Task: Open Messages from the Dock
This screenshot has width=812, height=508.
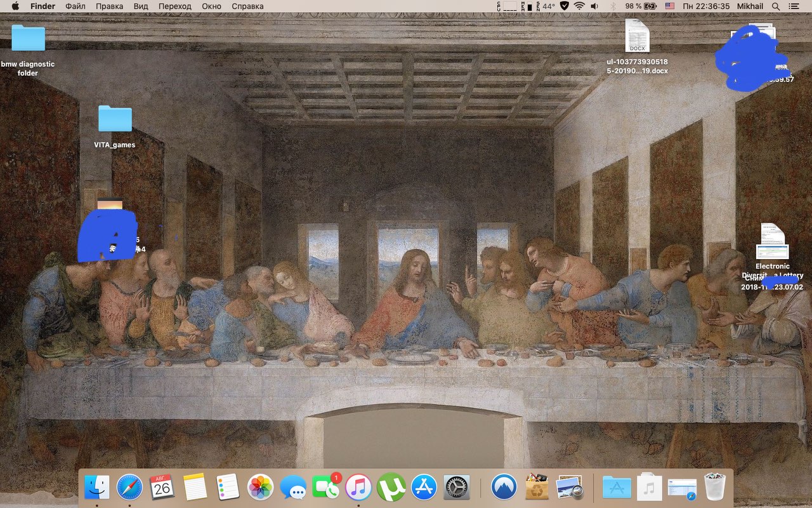Action: [293, 487]
